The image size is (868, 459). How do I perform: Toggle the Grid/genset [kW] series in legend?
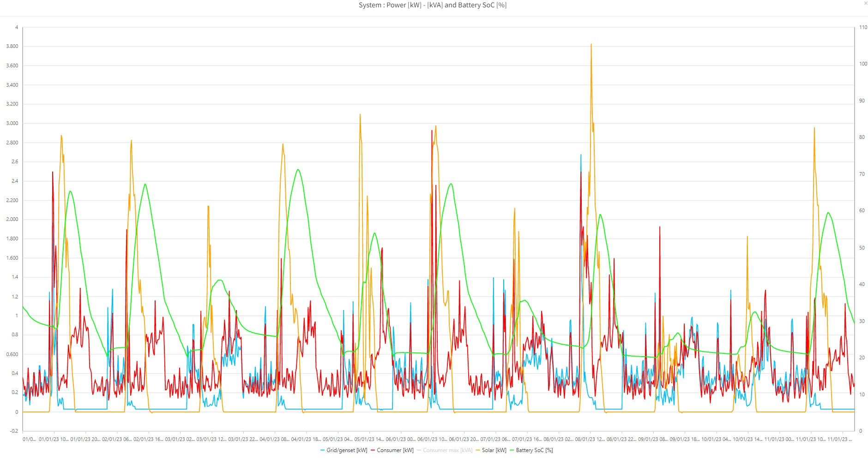[x=344, y=450]
